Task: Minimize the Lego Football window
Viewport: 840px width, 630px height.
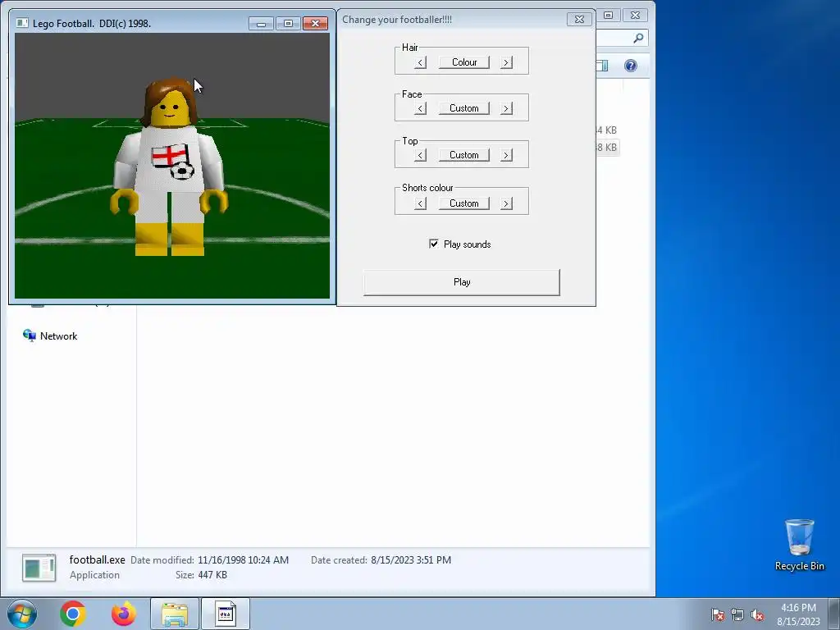Action: (261, 24)
